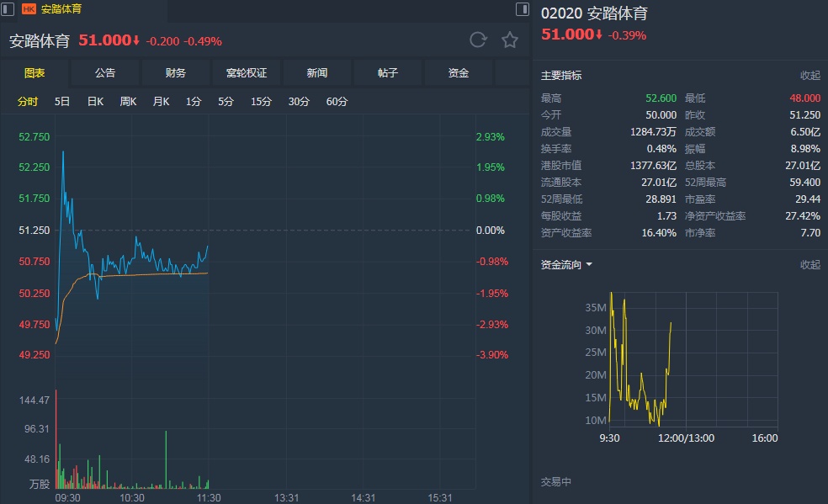
Task: Switch to the 公告 tab
Action: (x=105, y=73)
